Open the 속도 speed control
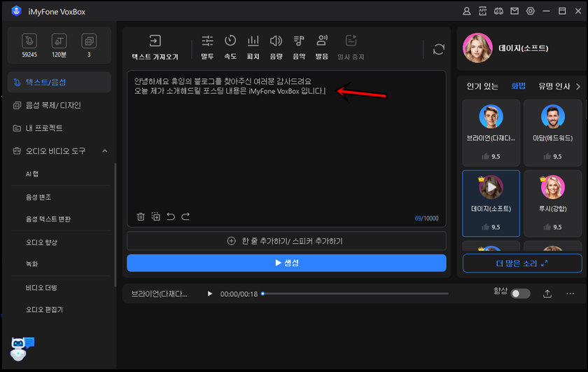Viewport: 588px width, 372px height. [x=230, y=46]
